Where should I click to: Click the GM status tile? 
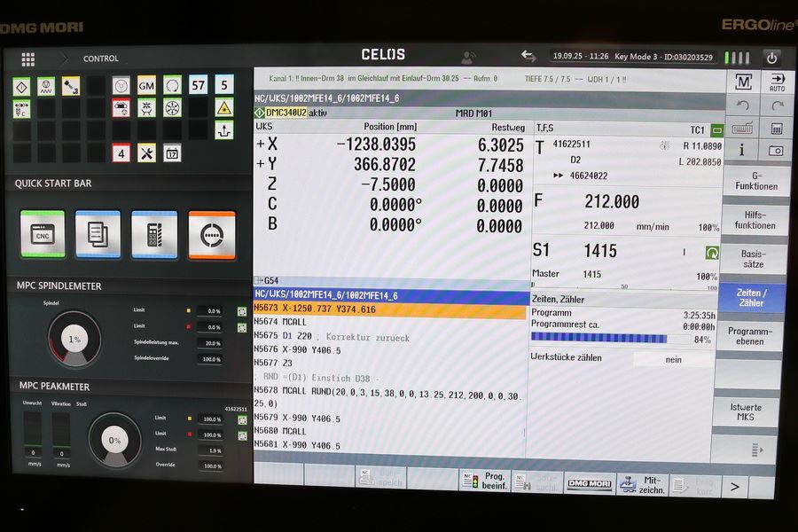click(146, 85)
